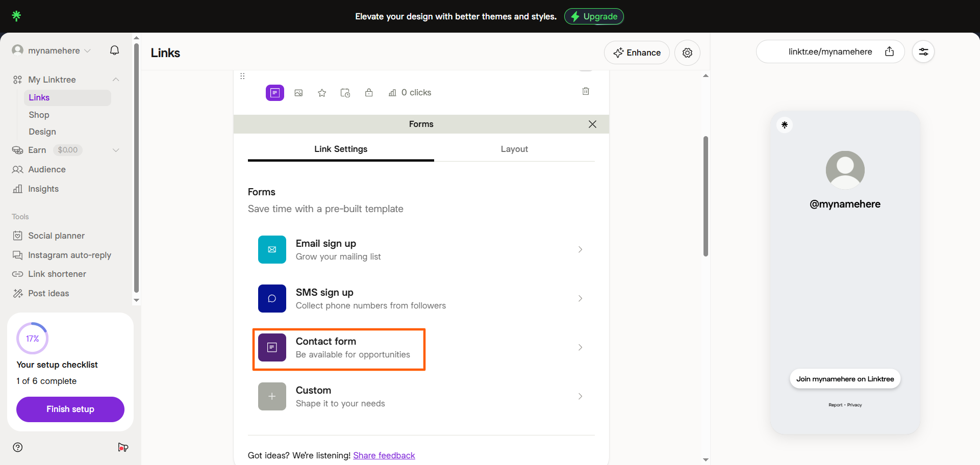The image size is (980, 465).
Task: Select the purple Forms icon on link card
Action: tap(275, 92)
